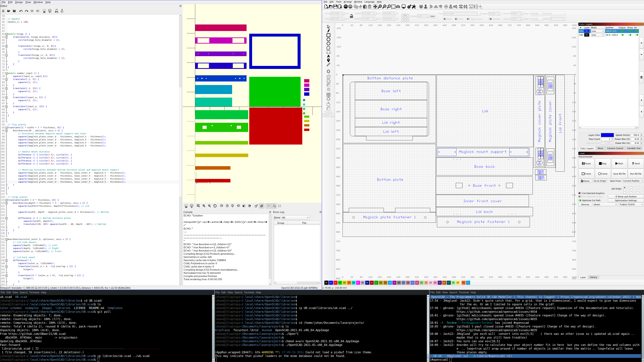
Task: Click the Save RD file button
Action: 619,174
